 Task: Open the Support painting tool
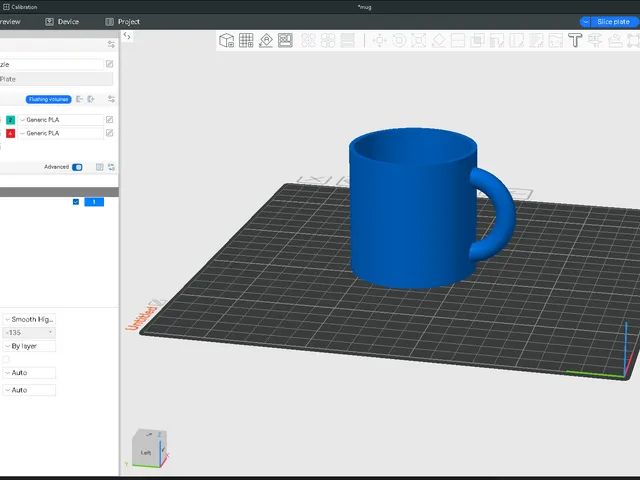click(x=497, y=40)
